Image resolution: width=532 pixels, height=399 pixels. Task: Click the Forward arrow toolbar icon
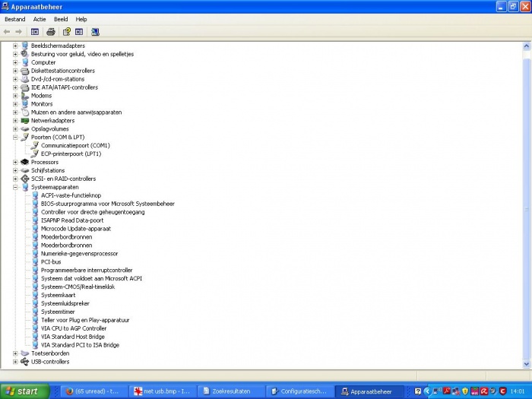click(x=19, y=32)
